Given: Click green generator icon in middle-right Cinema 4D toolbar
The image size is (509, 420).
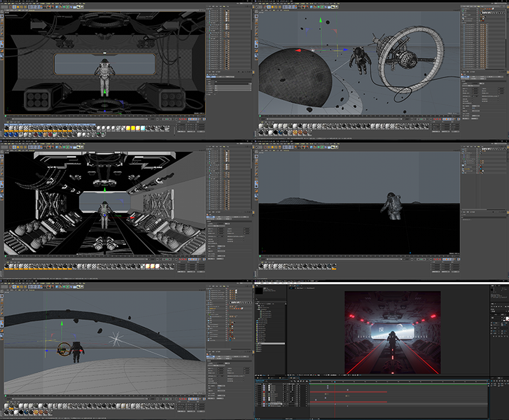Looking at the screenshot, I should [319, 147].
